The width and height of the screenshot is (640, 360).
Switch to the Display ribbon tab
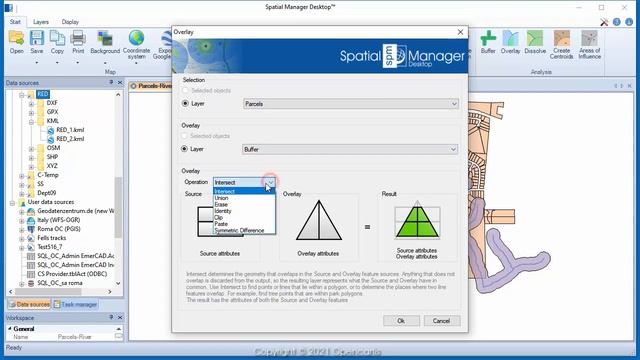70,22
